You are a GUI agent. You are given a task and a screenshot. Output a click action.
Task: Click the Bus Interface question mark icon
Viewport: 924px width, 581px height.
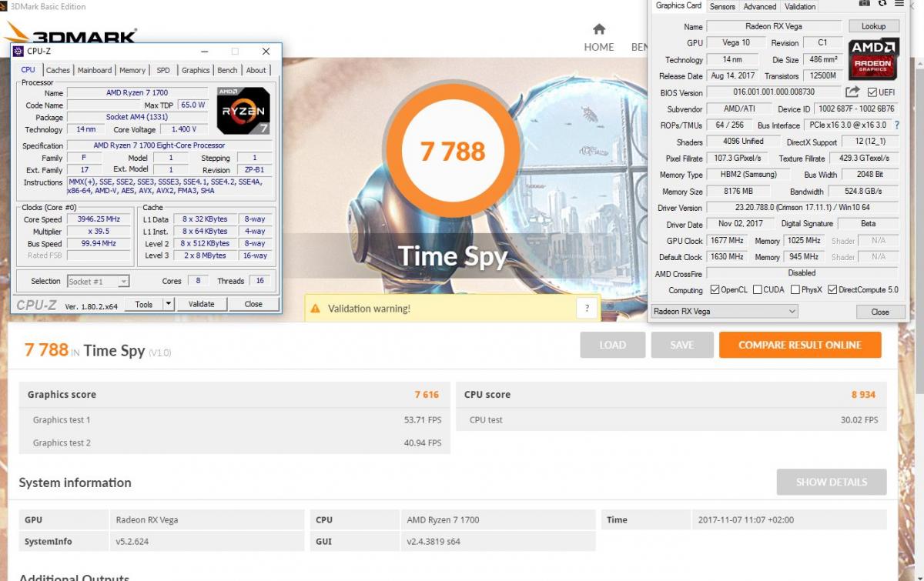click(896, 125)
